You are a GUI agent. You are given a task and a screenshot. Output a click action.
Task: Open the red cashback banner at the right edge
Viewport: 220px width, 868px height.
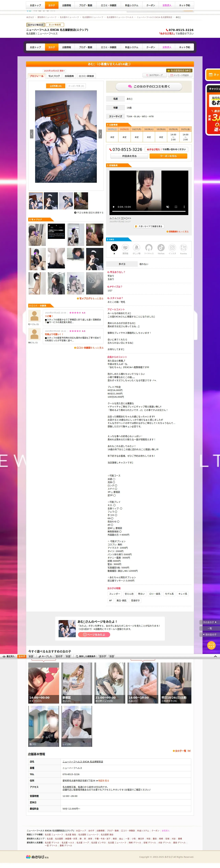pyautogui.click(x=213, y=110)
